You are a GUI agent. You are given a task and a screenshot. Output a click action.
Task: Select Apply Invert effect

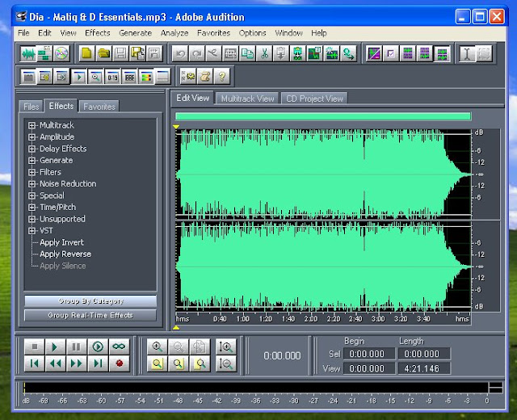pos(61,242)
